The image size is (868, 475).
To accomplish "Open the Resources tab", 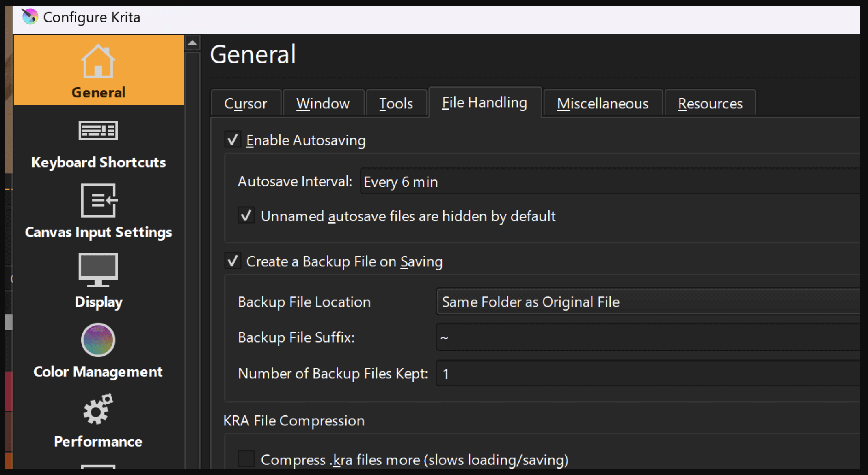I will (710, 103).
